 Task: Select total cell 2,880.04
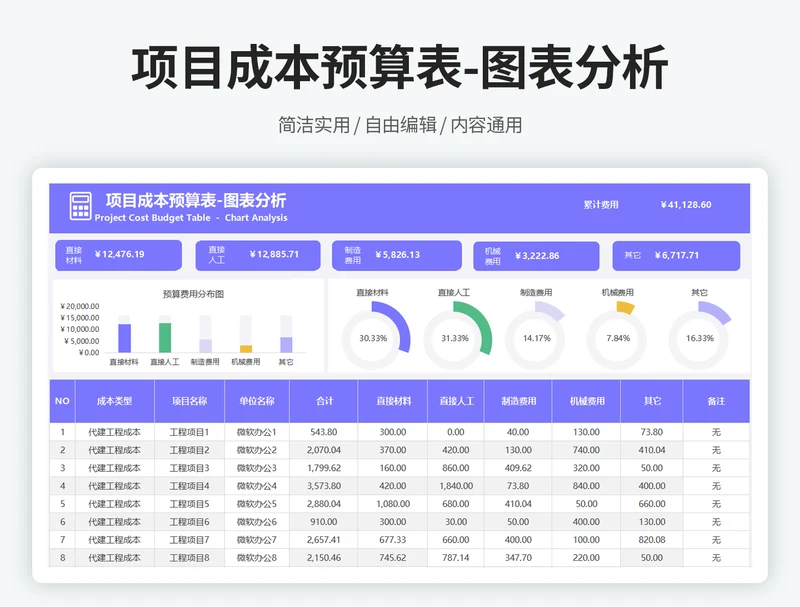click(x=324, y=503)
